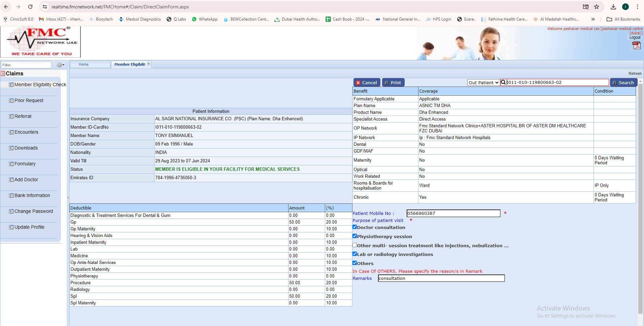
Task: Open the WhatsApp bookmark
Action: point(205,19)
